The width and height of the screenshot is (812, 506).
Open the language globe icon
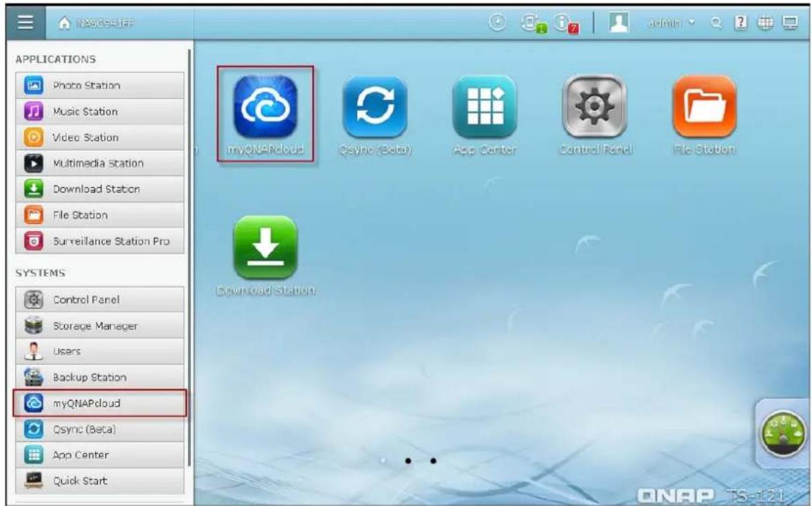[765, 23]
